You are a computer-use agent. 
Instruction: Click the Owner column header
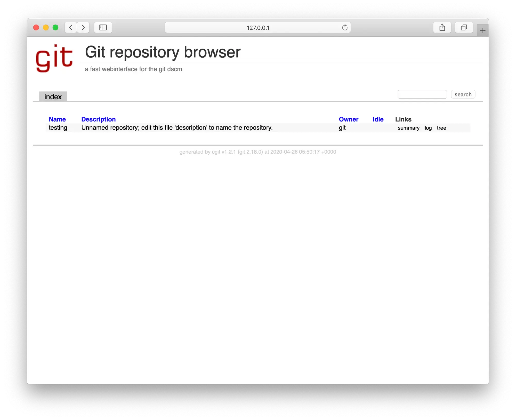pos(349,119)
